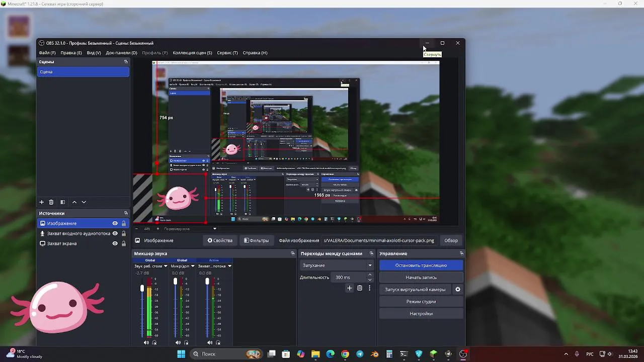This screenshot has width=644, height=362.
Task: Zoom out the preview with minus icon
Action: 137,229
